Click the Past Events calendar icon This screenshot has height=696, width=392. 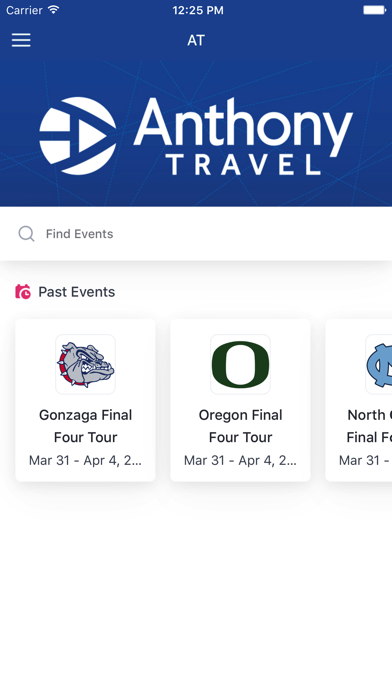tap(23, 292)
